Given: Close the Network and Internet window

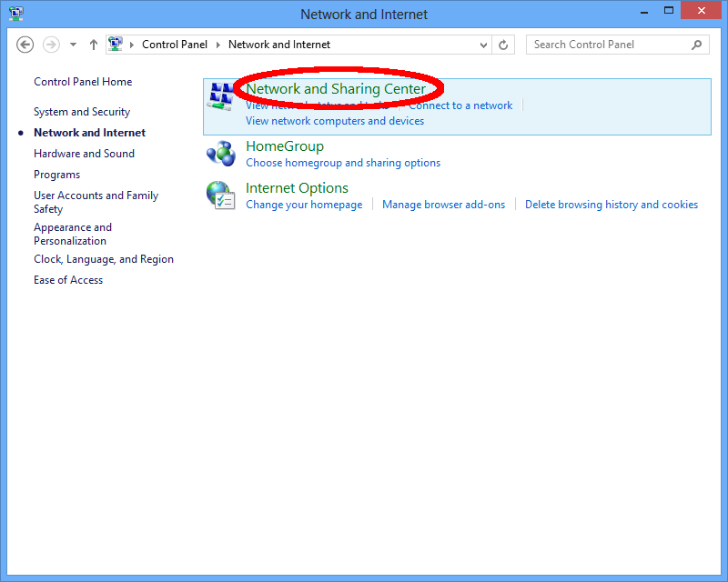Looking at the screenshot, I should pyautogui.click(x=701, y=10).
